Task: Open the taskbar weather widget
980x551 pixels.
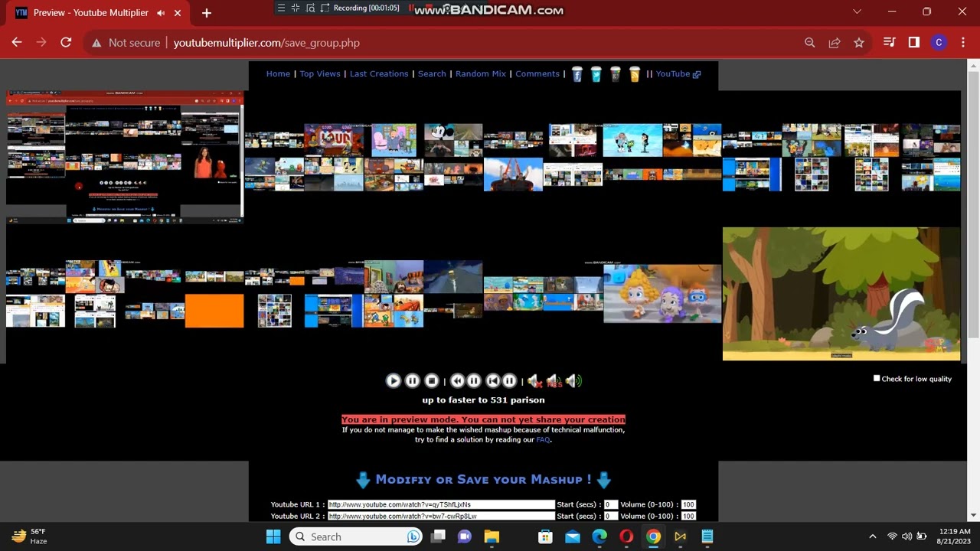Action: tap(29, 536)
